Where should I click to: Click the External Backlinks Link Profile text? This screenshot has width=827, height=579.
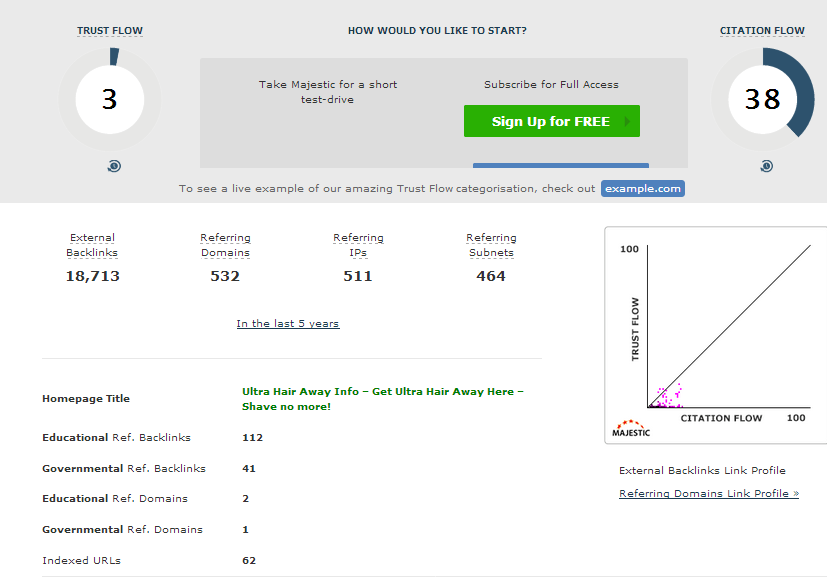point(702,470)
